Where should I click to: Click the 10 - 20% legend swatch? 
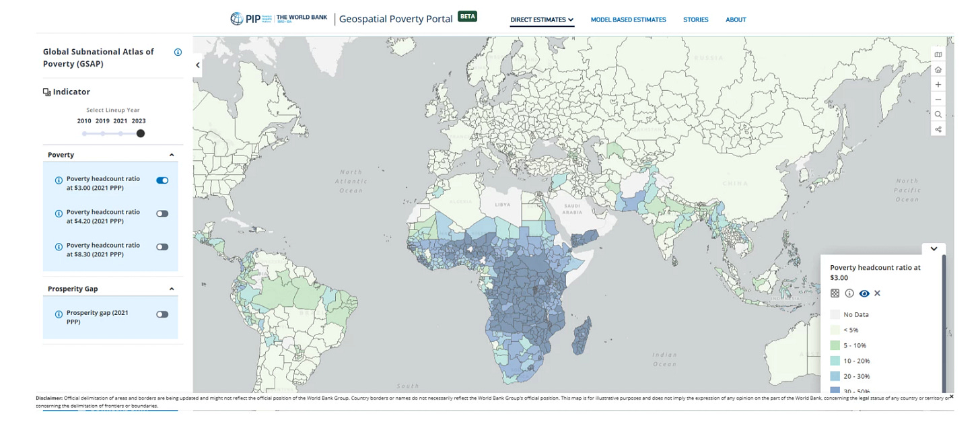[835, 361]
